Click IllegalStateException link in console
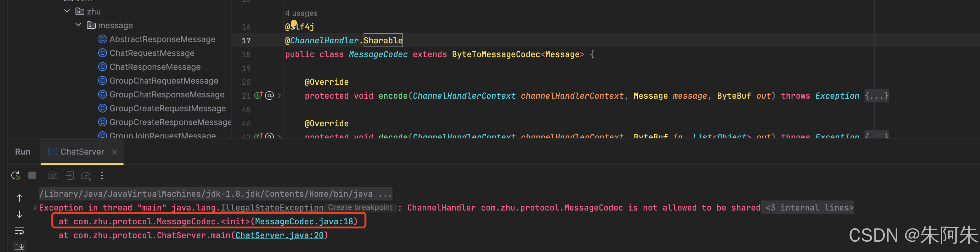Image resolution: width=980 pixels, height=252 pixels. coord(272,207)
